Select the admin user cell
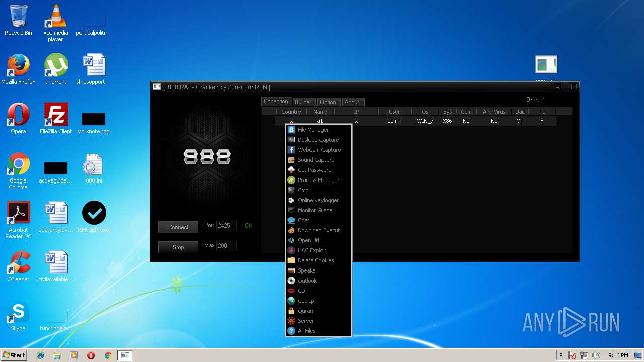644x362 pixels. coord(394,121)
